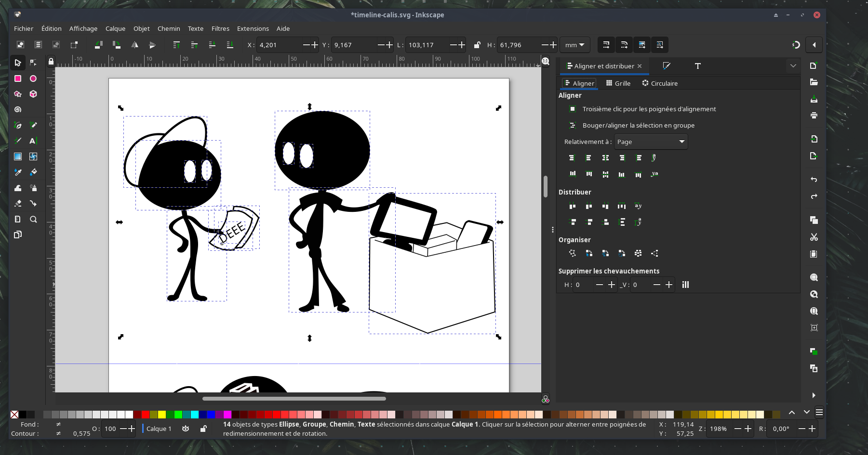Image resolution: width=868 pixels, height=455 pixels.
Task: Open the Filtres menu
Action: 220,28
